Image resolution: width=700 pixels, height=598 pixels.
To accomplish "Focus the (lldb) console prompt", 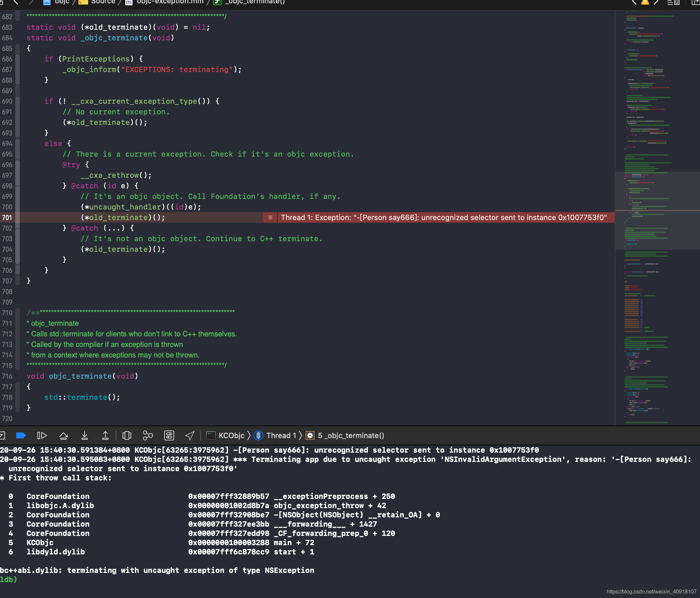I will (x=8, y=579).
